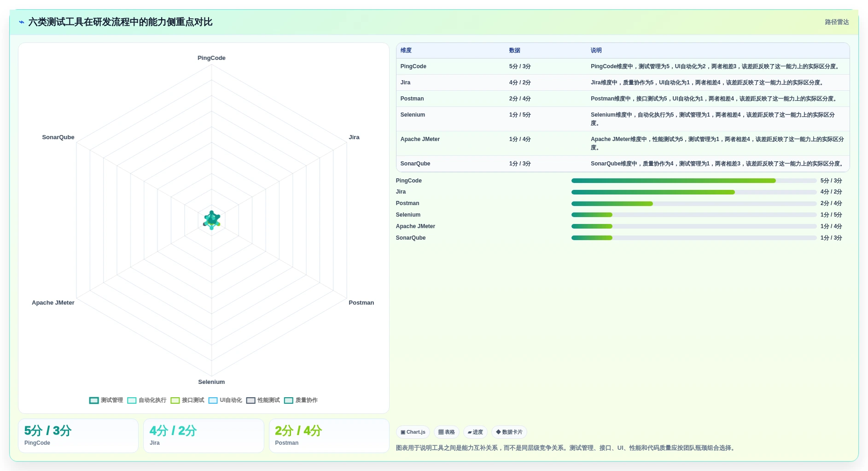Click the 路径雷达 label in the header

point(837,22)
